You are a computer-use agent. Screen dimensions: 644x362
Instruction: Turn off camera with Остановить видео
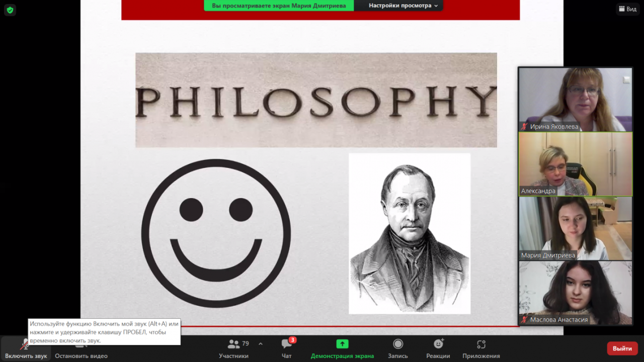click(x=81, y=348)
